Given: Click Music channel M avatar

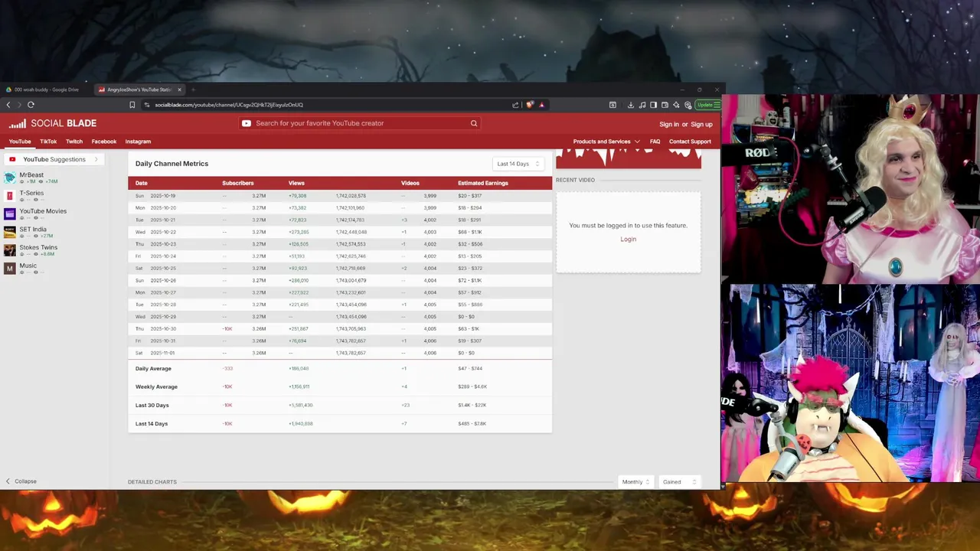Looking at the screenshot, I should [x=9, y=268].
